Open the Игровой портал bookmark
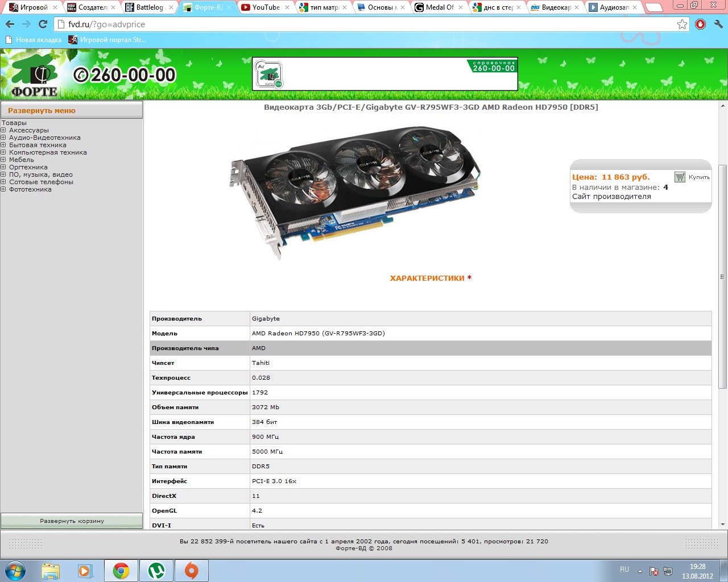The height and width of the screenshot is (582, 728). click(x=107, y=40)
